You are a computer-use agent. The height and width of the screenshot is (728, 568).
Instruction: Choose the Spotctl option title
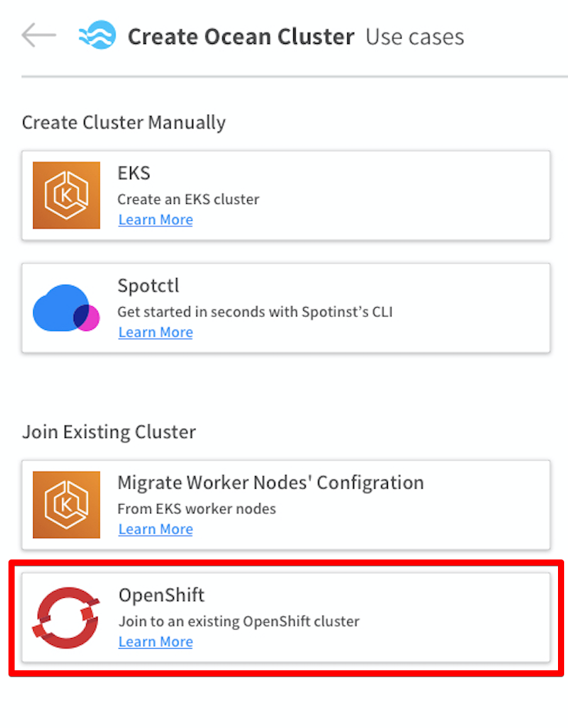tap(148, 286)
